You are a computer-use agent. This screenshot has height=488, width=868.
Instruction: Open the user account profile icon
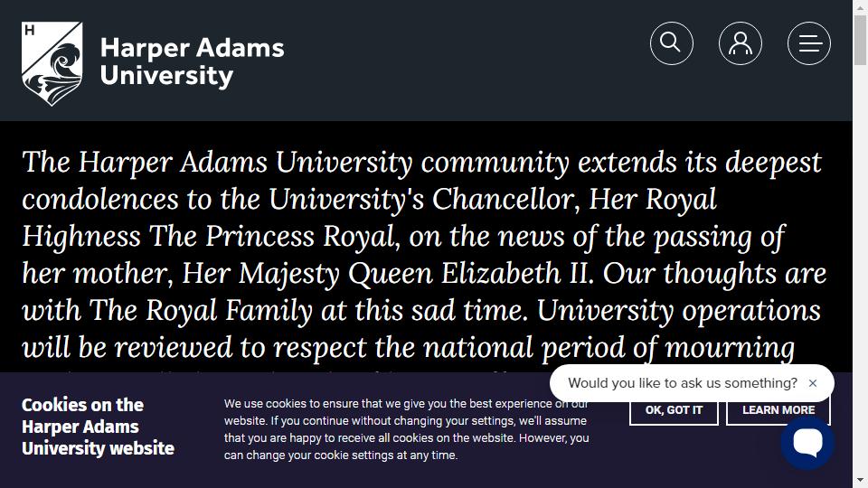(x=741, y=43)
